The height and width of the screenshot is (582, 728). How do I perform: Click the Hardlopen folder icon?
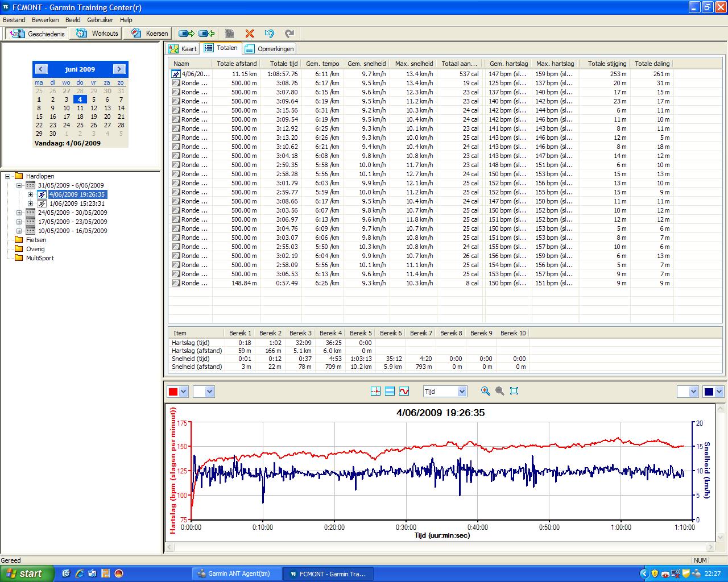pos(19,176)
